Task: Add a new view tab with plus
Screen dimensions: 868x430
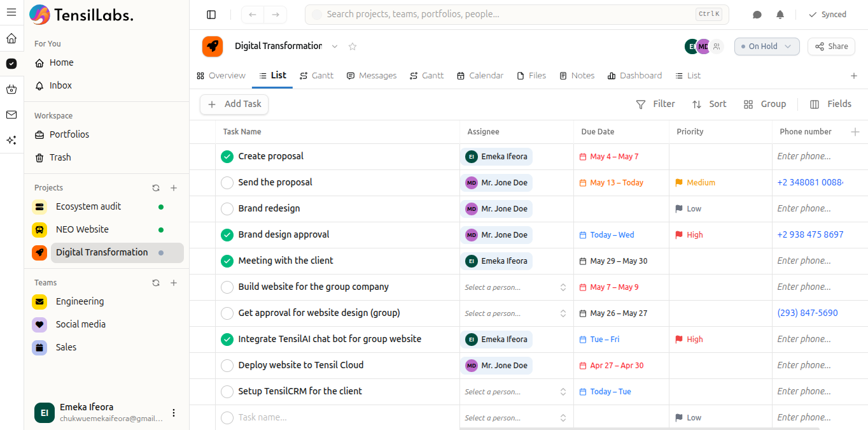Action: (854, 76)
